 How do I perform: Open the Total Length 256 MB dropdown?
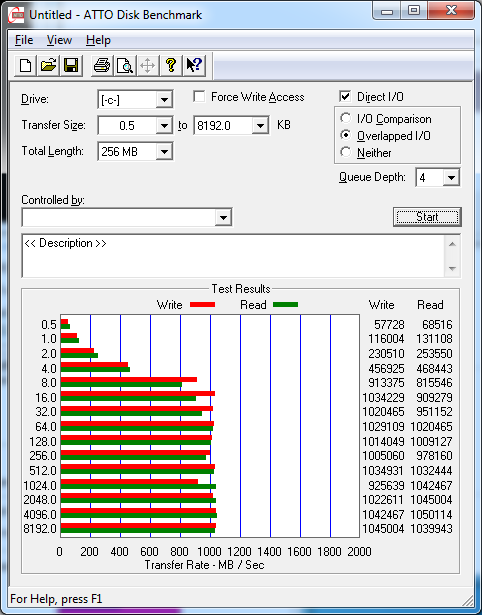164,151
